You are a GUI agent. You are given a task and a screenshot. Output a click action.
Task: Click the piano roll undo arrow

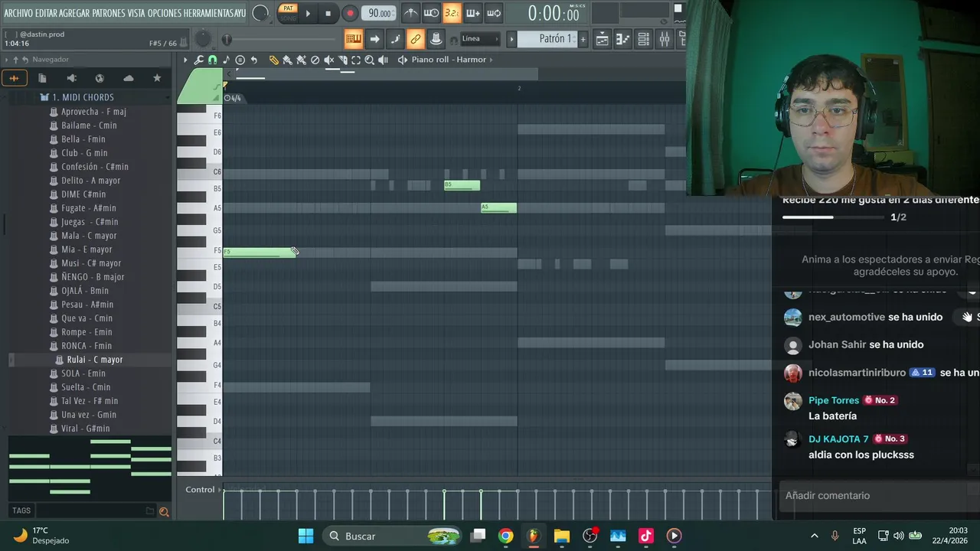(253, 60)
